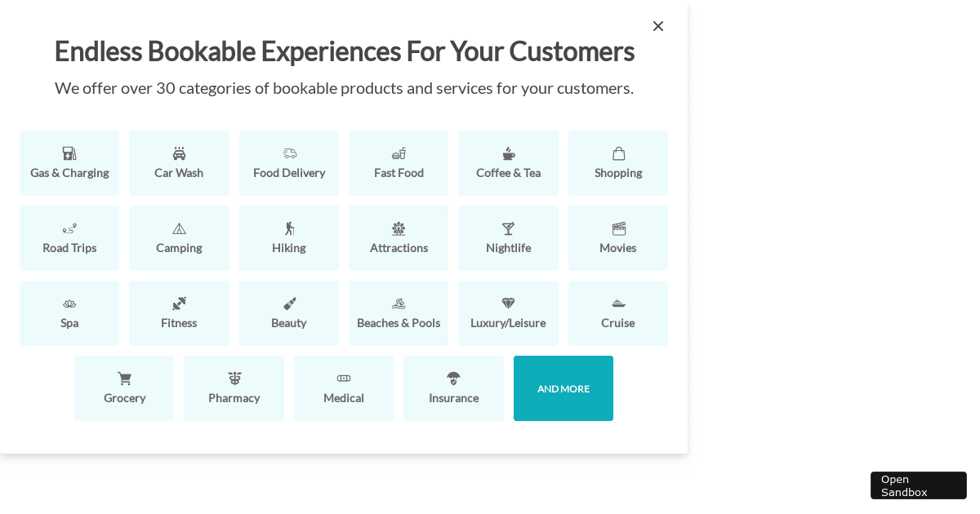980x514 pixels.
Task: Select the Hiking category tile
Action: (x=289, y=238)
